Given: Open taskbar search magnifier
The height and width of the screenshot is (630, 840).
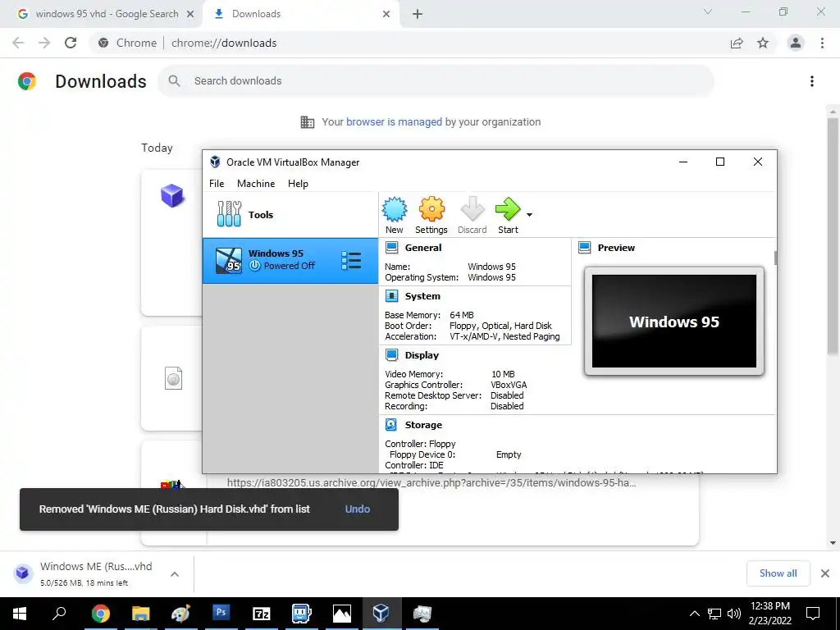Looking at the screenshot, I should pyautogui.click(x=59, y=614).
